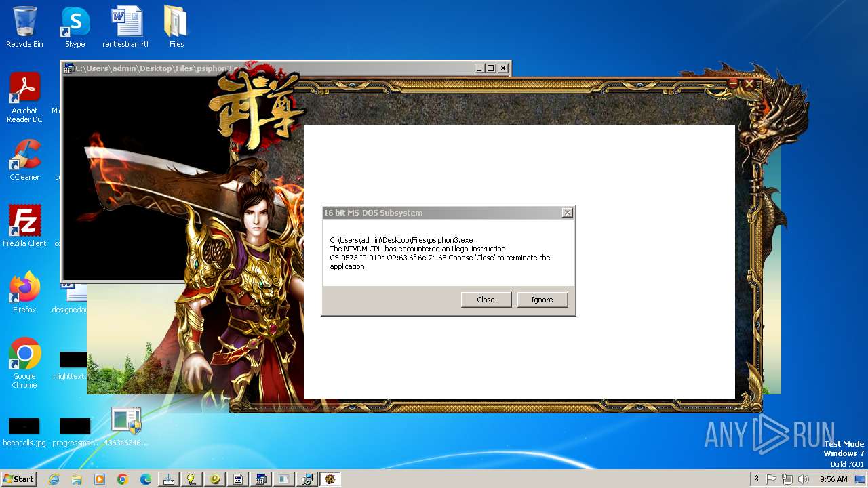Switch to the game's taskbar button
This screenshot has width=868, height=488.
click(x=330, y=479)
